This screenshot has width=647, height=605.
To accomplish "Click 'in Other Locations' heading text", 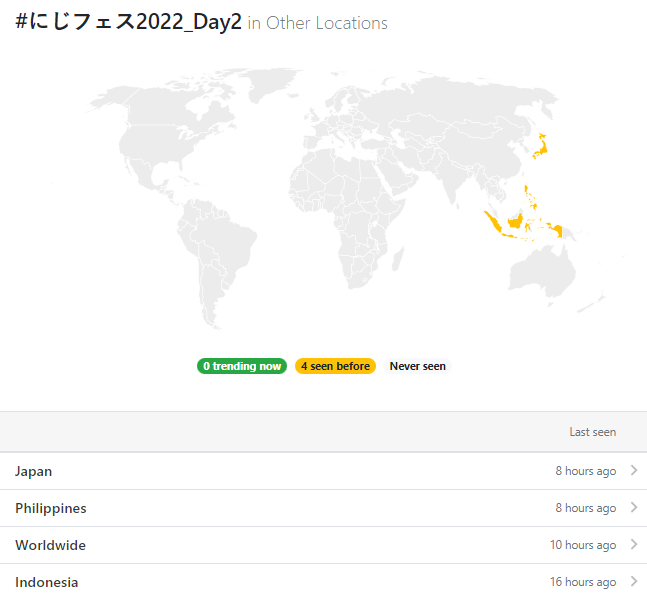I will (317, 23).
